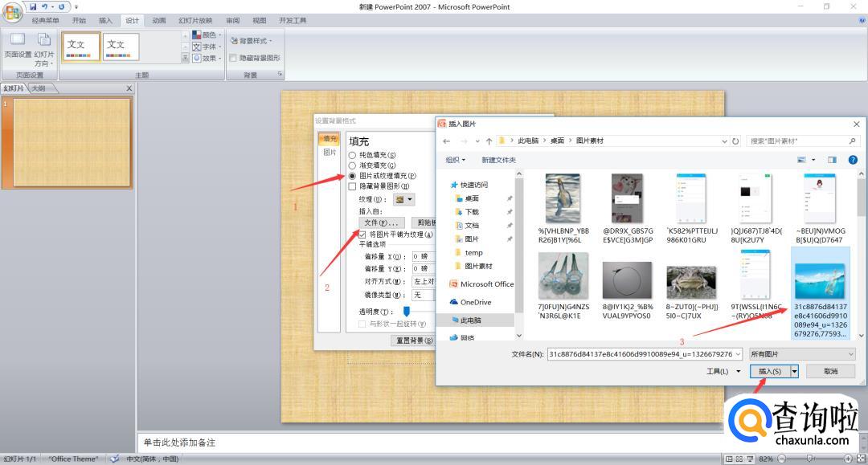Screen dimensions: 868x465
Task: Open 文档 folder in navigation tree
Action: pos(467,226)
